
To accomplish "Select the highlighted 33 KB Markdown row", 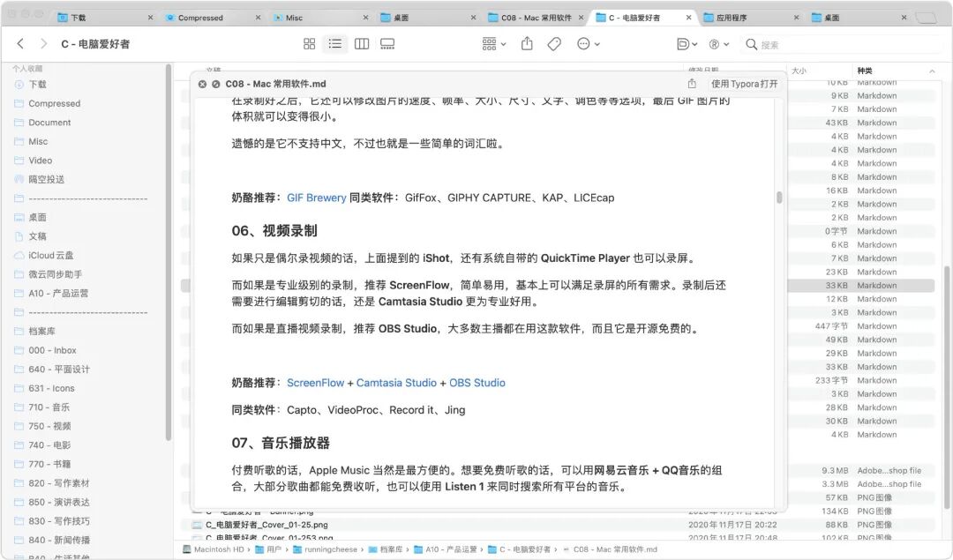I will tap(861, 286).
